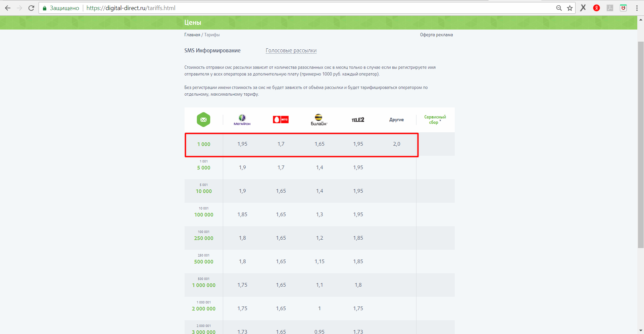Click Билайн price 1 in 2 000 000 row
Screen dimensions: 644x334
(x=319, y=308)
